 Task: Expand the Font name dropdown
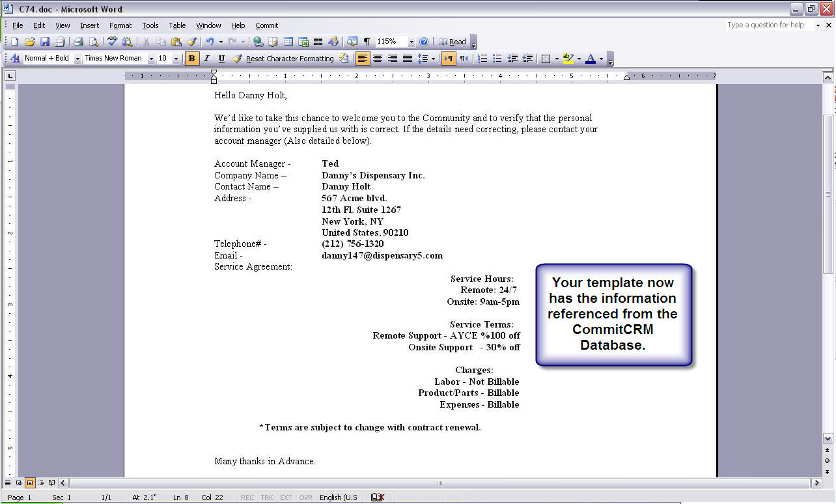pos(151,59)
